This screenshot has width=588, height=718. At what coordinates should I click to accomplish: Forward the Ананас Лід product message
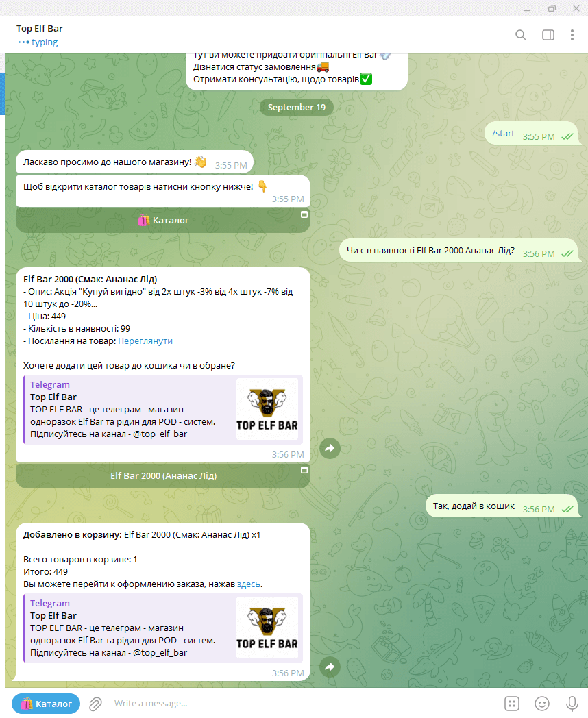(330, 448)
